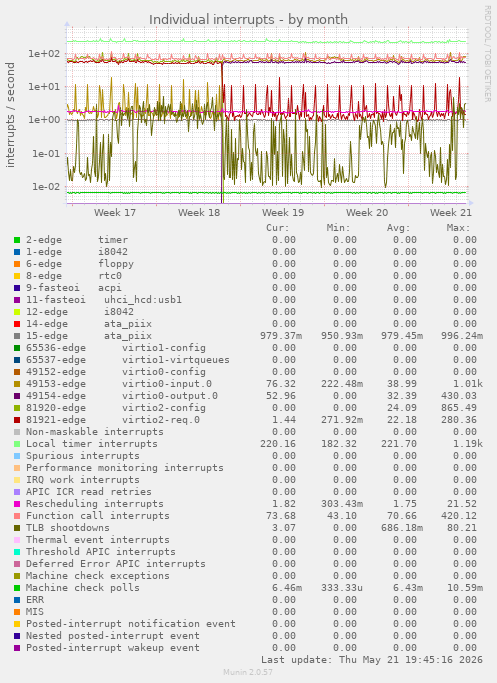Click the Function call interrupts swatch
The image size is (497, 683).
(x=17, y=516)
